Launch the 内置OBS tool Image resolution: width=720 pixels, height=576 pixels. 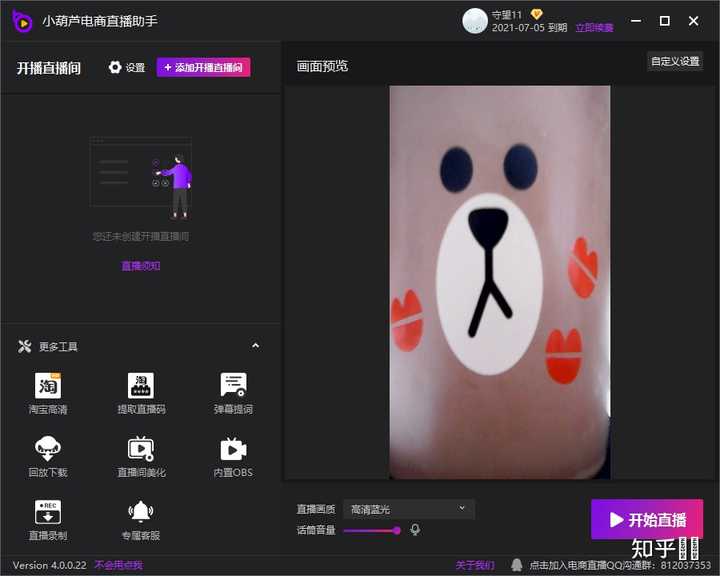(233, 457)
